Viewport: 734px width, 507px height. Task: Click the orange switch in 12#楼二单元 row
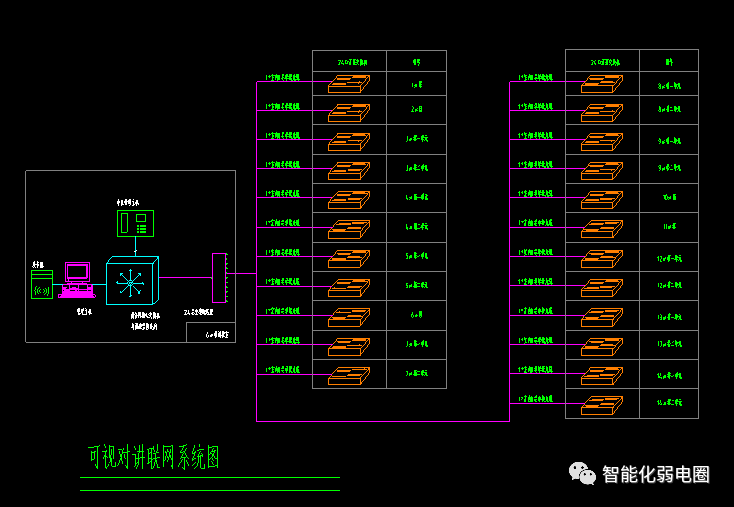tap(602, 288)
